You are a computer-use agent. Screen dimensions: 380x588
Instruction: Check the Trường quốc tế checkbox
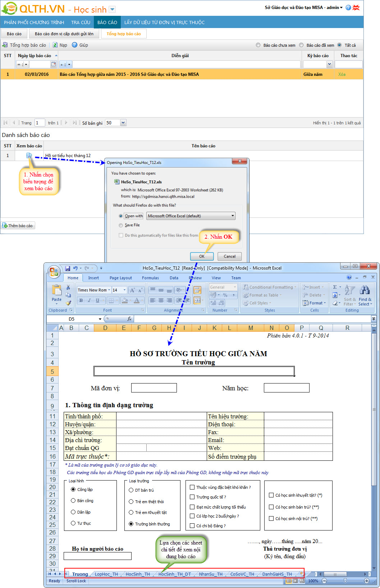[192, 497]
